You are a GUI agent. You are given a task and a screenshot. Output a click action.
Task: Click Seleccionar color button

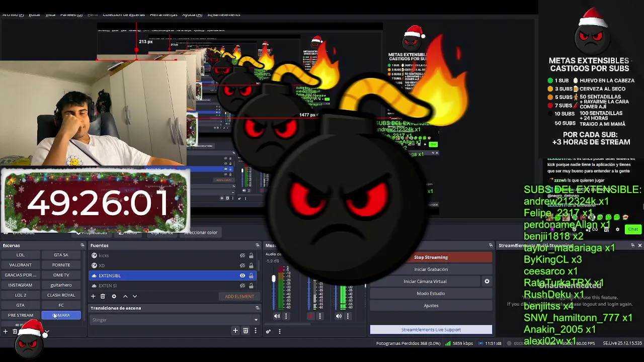coord(200,232)
